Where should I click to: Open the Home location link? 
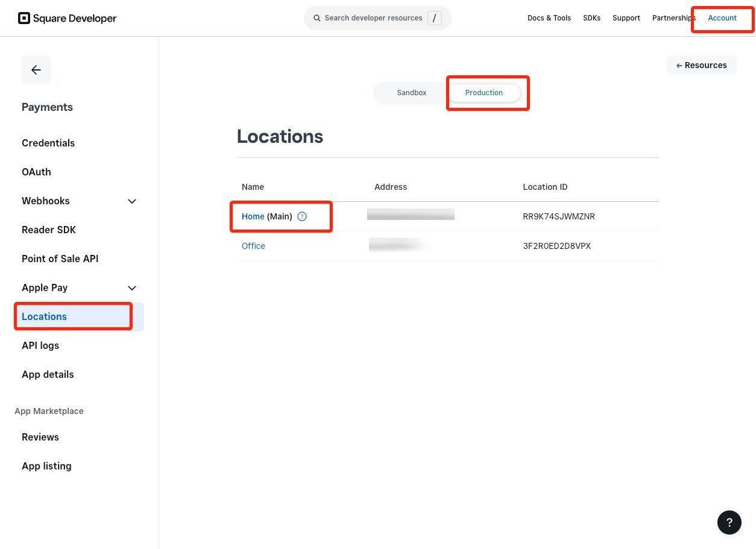pos(253,216)
